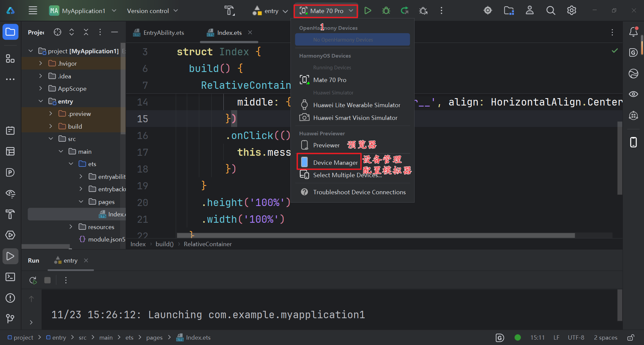The image size is (644, 345).
Task: Collapse all items in Project panel
Action: [x=86, y=32]
